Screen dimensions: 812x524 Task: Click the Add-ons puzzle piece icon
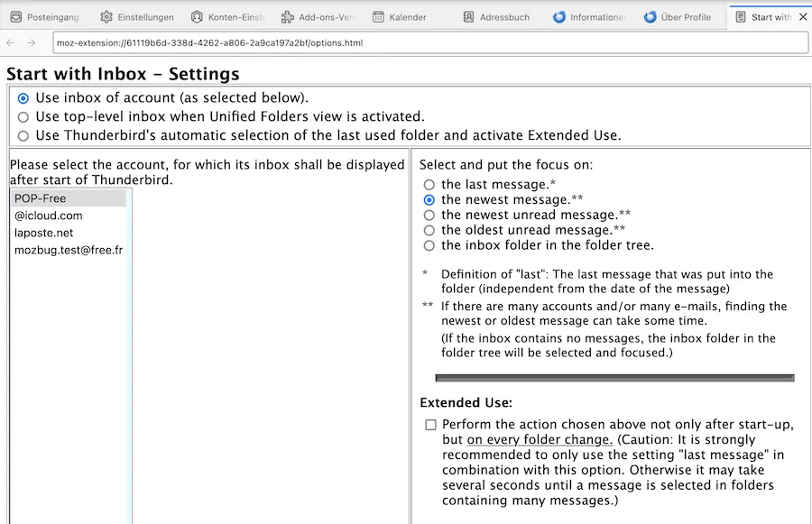[288, 17]
